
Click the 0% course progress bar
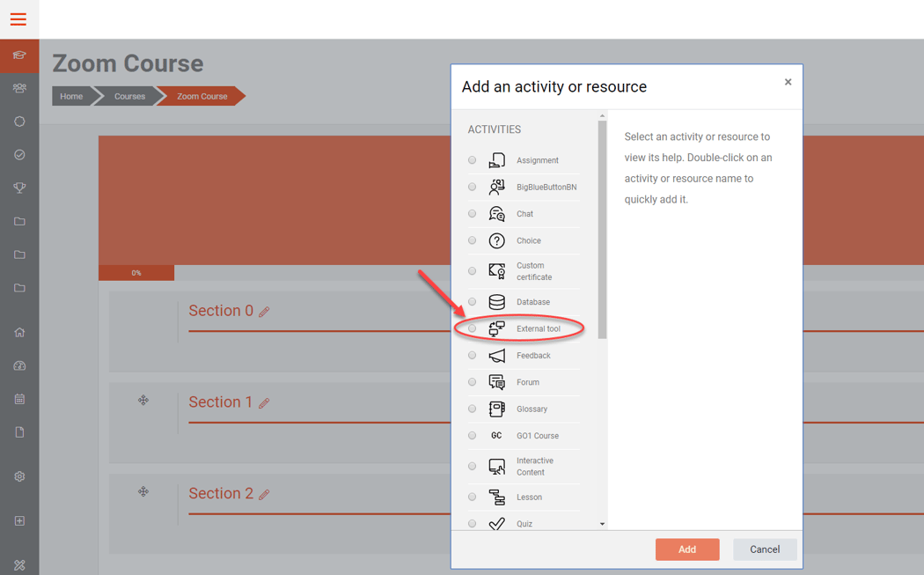click(136, 273)
